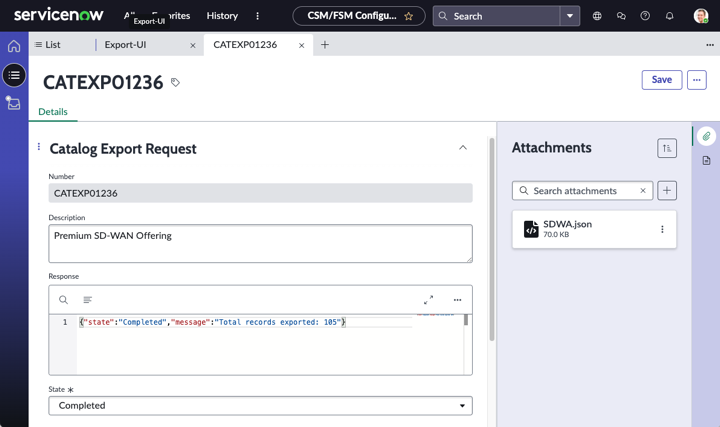This screenshot has width=720, height=427.
Task: Open the help question mark icon
Action: coord(645,16)
